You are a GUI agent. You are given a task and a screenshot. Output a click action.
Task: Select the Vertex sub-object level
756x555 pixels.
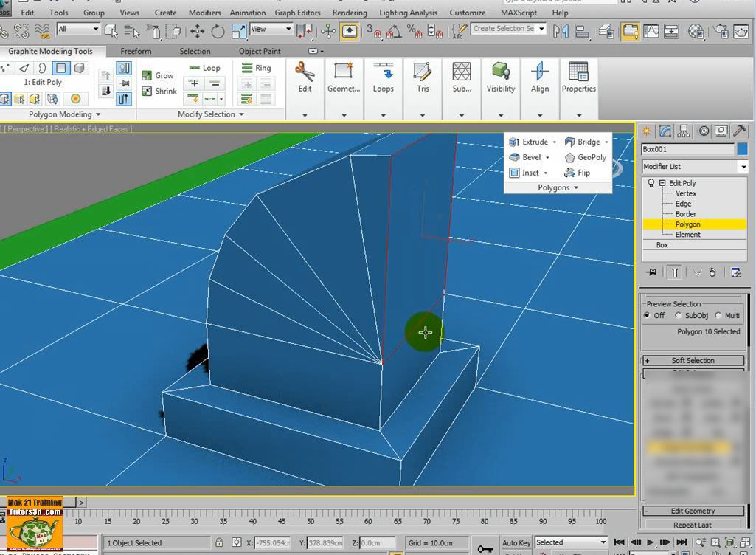tap(685, 193)
